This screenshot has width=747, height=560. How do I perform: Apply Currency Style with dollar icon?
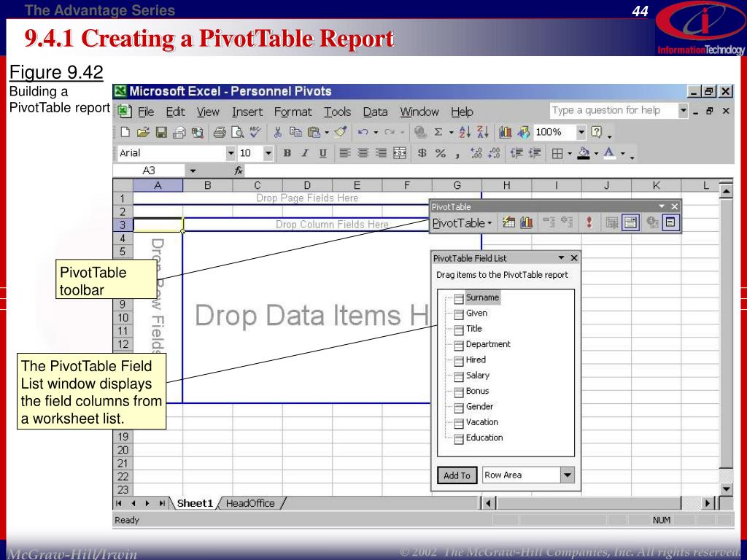coord(422,153)
